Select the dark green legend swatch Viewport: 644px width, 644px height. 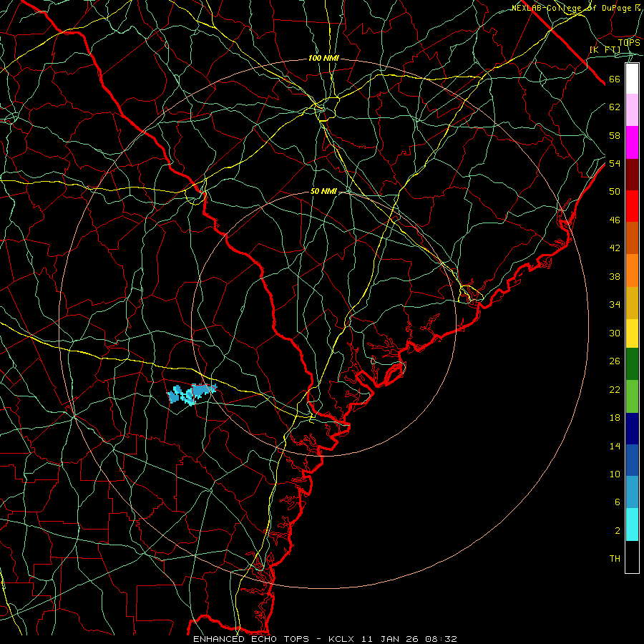coord(632,364)
